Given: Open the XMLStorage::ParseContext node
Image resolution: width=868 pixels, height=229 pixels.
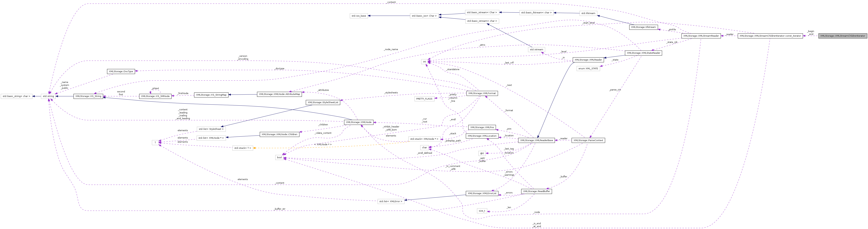Looking at the screenshot, I should click(588, 140).
